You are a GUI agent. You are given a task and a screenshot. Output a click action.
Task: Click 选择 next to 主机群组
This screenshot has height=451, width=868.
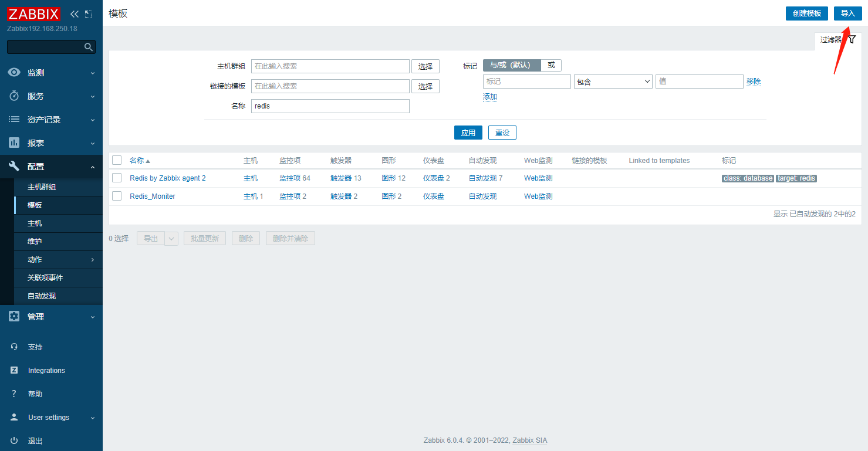425,66
